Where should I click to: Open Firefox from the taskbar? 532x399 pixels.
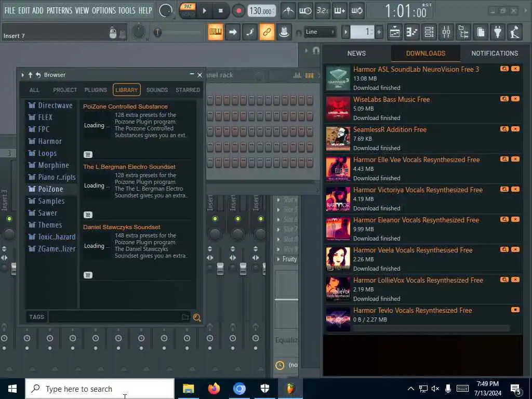tap(214, 389)
